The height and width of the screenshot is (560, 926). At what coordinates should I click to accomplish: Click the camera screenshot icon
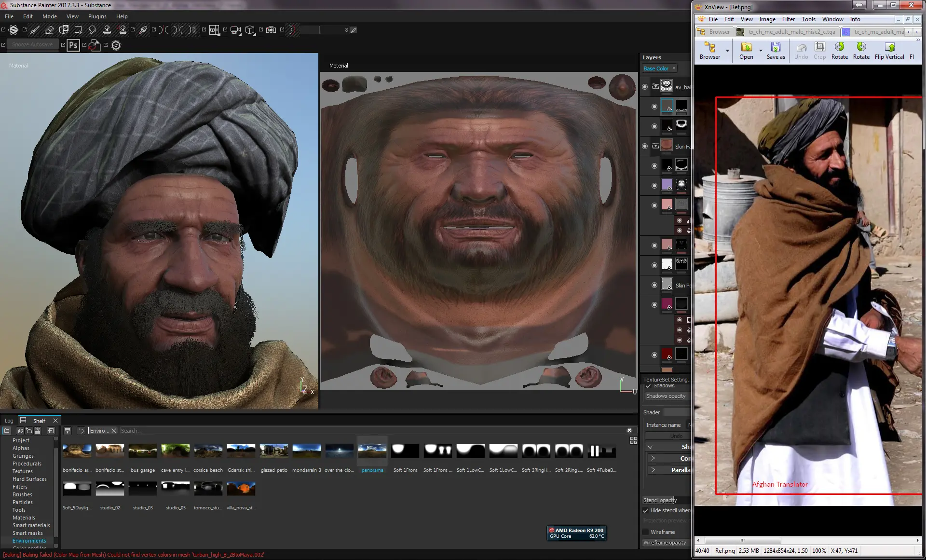(271, 30)
